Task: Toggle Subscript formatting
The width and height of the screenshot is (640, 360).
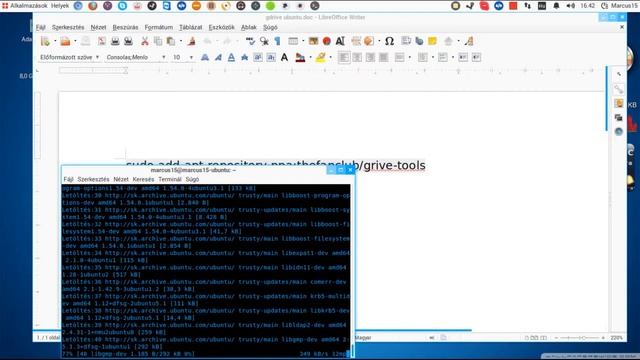Action: [x=271, y=58]
